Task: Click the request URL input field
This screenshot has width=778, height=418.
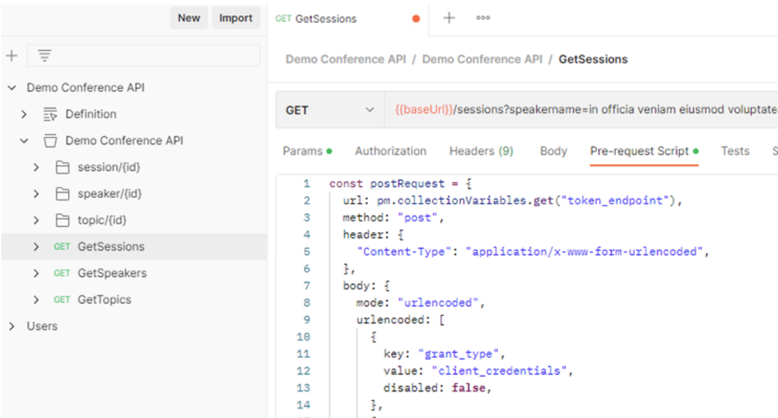Action: coord(581,110)
